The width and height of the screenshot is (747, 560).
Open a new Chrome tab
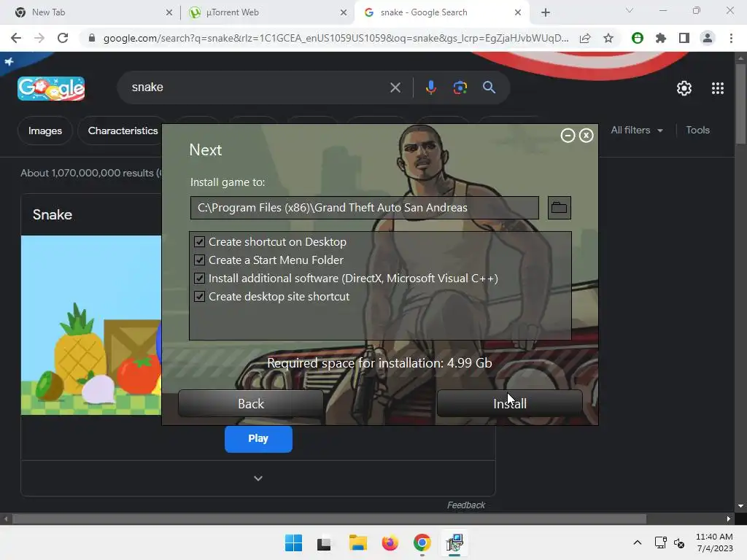(x=546, y=12)
